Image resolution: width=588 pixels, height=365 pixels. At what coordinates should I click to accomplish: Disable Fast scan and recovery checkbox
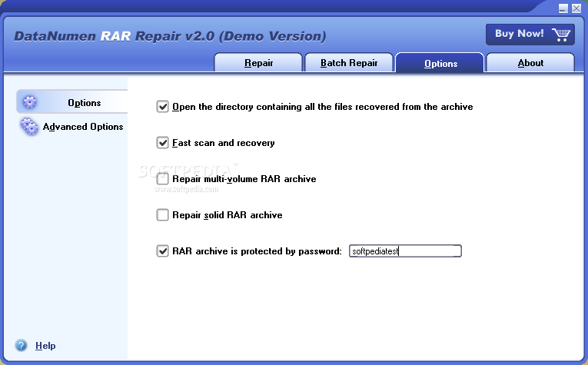(x=162, y=142)
